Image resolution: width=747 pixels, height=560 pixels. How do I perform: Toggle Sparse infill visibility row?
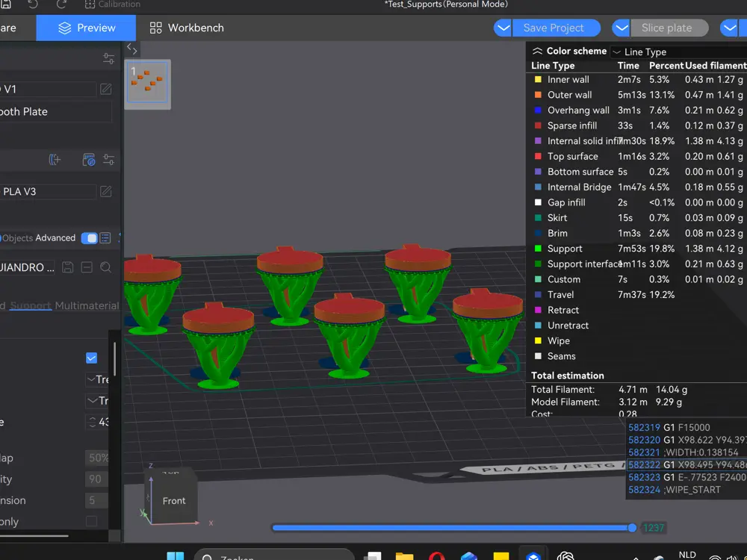pos(636,125)
